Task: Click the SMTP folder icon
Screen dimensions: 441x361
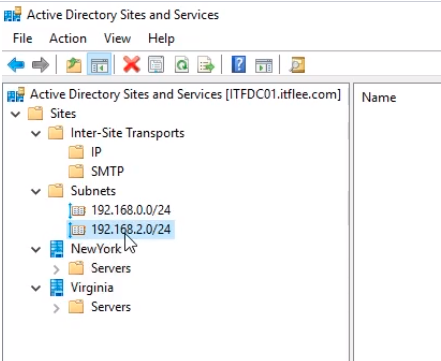Action: [76, 172]
